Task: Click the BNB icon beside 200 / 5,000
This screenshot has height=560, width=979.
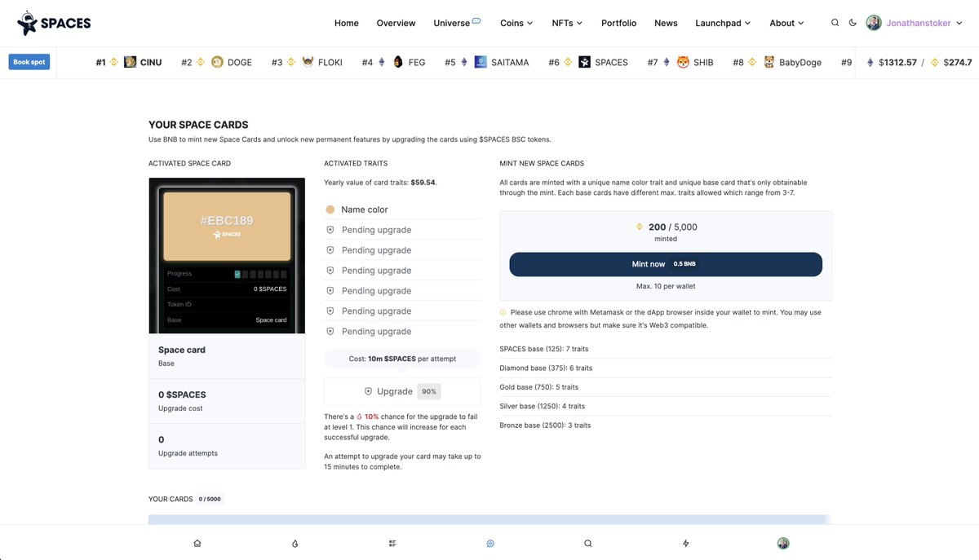Action: 640,227
